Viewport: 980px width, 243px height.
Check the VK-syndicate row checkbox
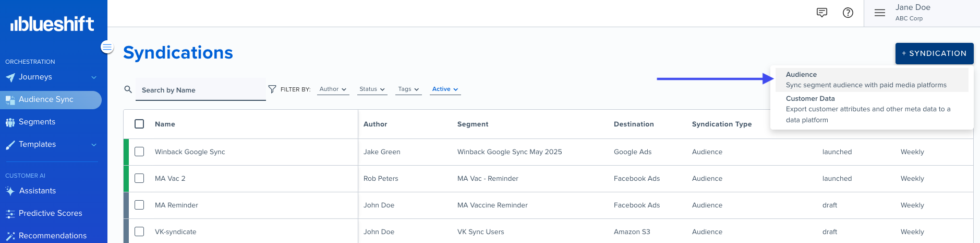click(139, 232)
